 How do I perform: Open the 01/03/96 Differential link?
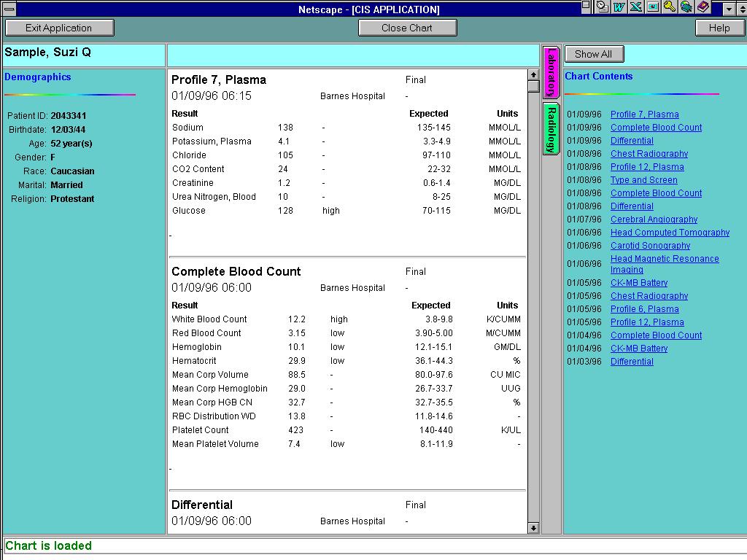(632, 362)
